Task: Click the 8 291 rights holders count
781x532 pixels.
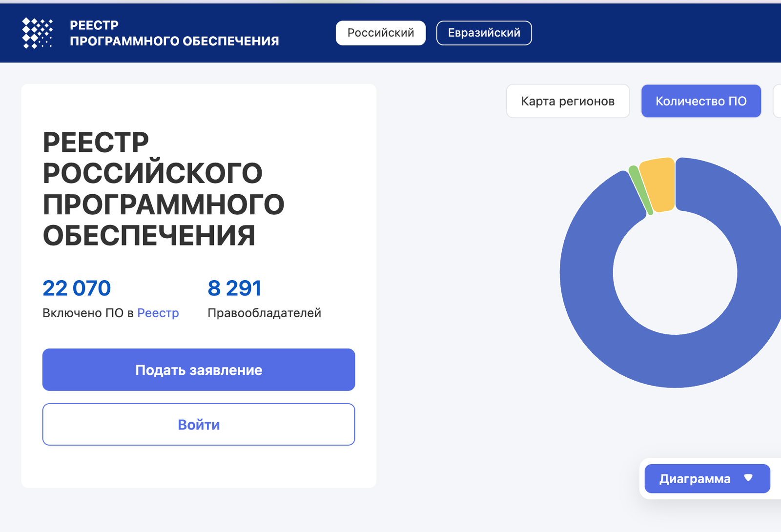Action: point(234,288)
